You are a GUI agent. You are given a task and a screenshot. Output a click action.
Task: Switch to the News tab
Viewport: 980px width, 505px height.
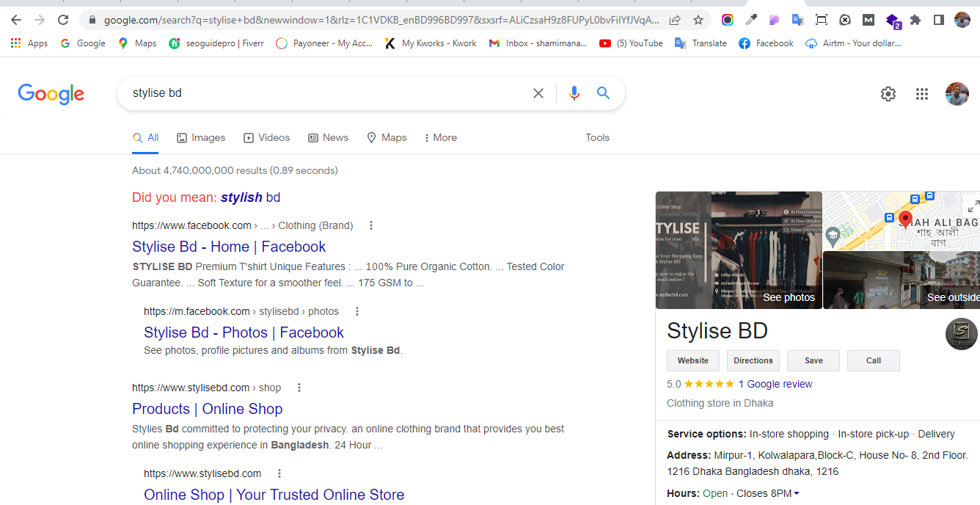coord(328,137)
